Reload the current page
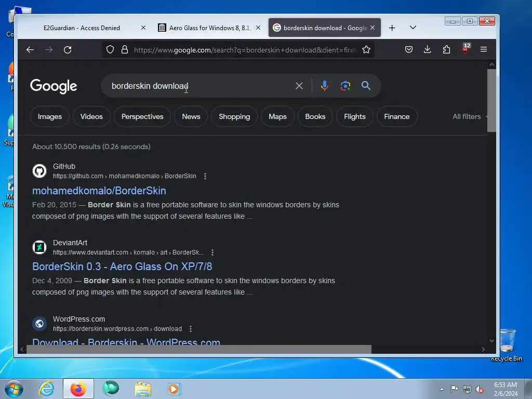The height and width of the screenshot is (399, 532). coord(68,50)
